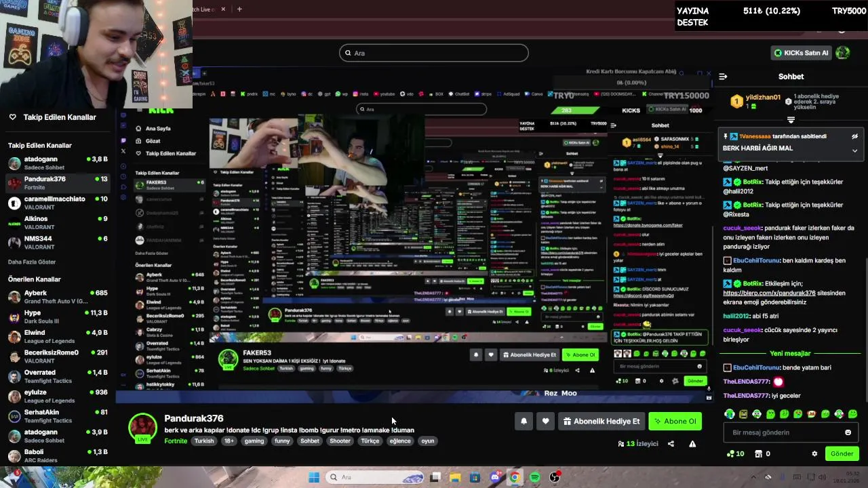This screenshot has height=488, width=868.
Task: Open Hype Dark Souls III channel
Action: tap(58, 317)
